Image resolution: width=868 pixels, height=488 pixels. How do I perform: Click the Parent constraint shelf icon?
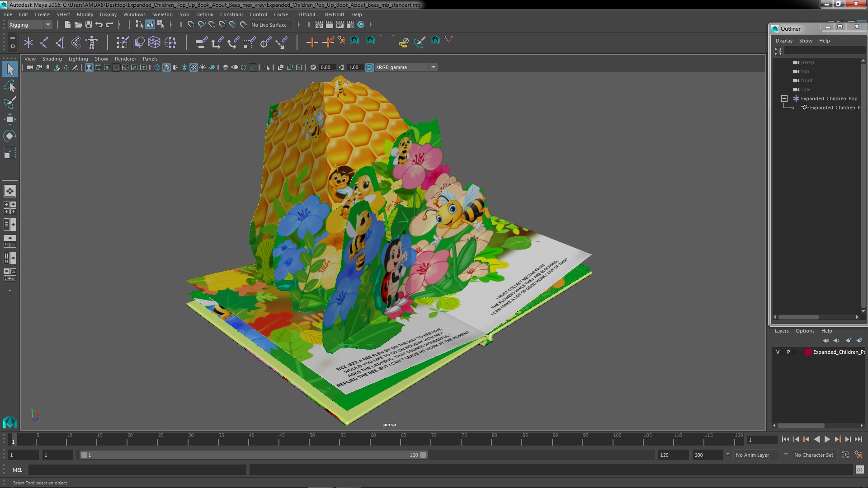(202, 42)
